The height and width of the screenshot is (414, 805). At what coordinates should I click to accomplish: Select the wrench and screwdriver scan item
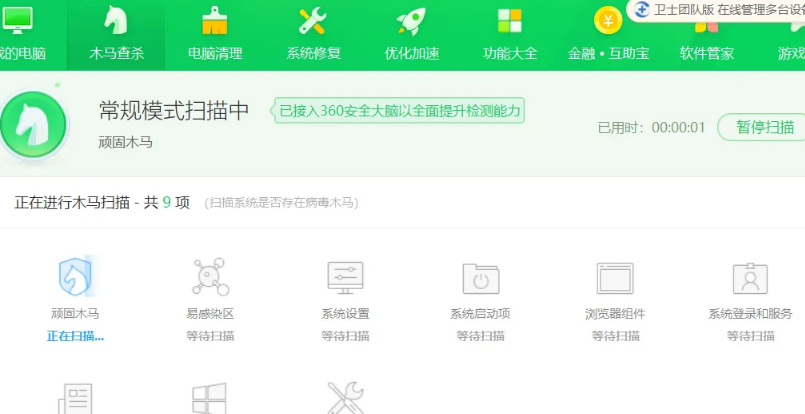click(x=345, y=398)
